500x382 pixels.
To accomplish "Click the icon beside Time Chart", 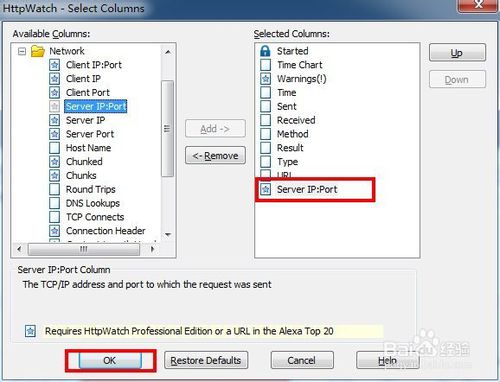I will tap(265, 65).
